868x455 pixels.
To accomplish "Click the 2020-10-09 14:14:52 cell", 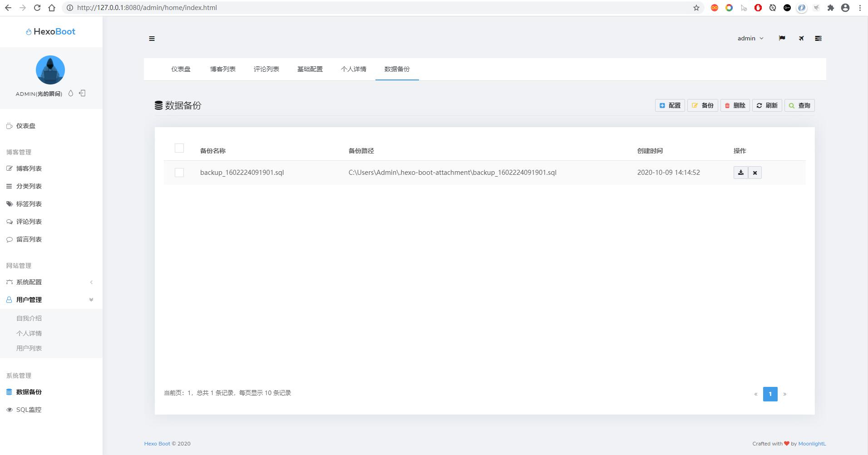I will tap(669, 173).
